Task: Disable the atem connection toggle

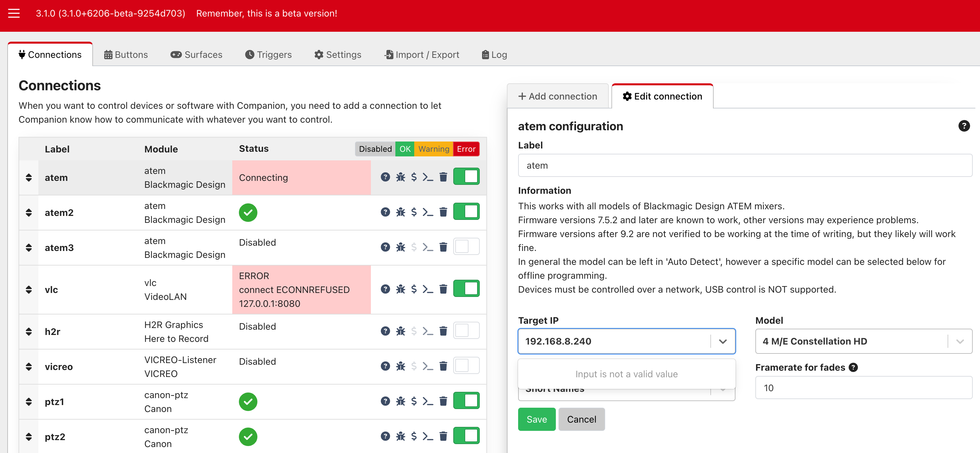Action: click(466, 177)
